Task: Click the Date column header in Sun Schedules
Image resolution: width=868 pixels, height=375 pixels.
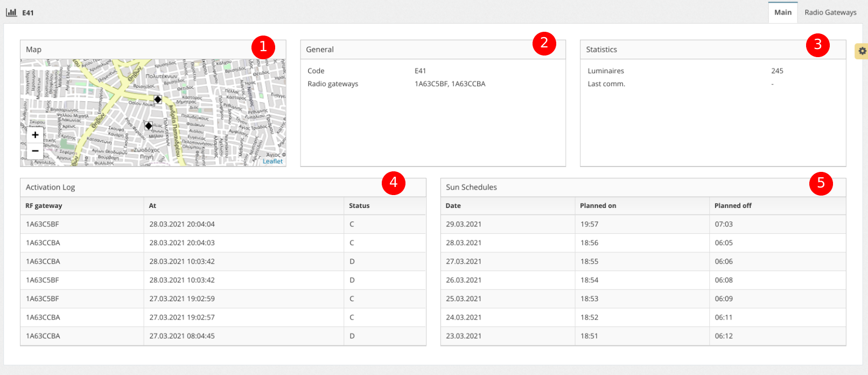Action: (453, 206)
